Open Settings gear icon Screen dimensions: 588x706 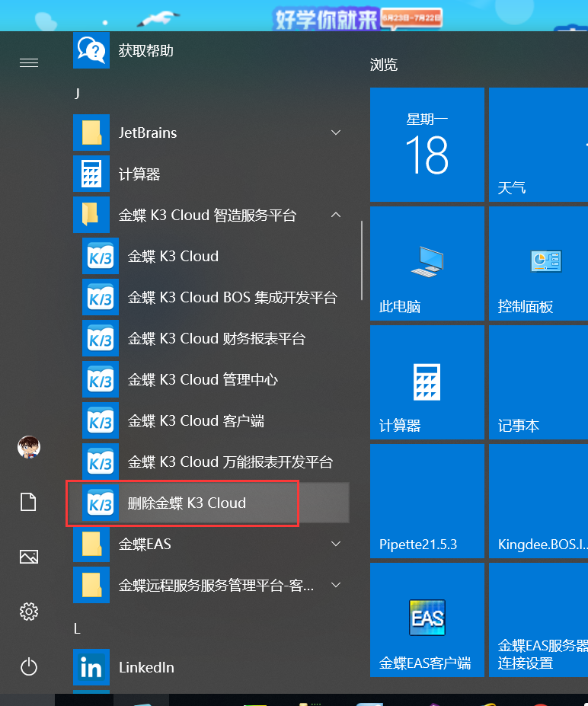click(x=29, y=612)
